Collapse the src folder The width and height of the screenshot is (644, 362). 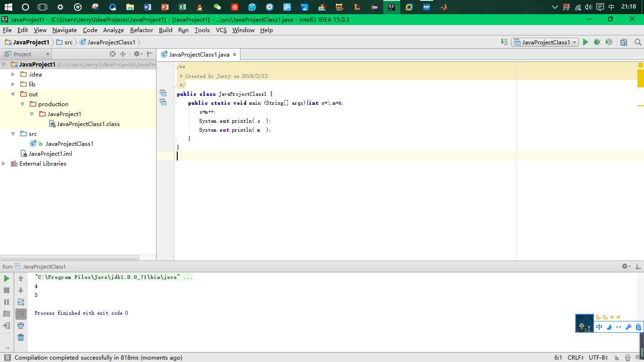pos(13,134)
